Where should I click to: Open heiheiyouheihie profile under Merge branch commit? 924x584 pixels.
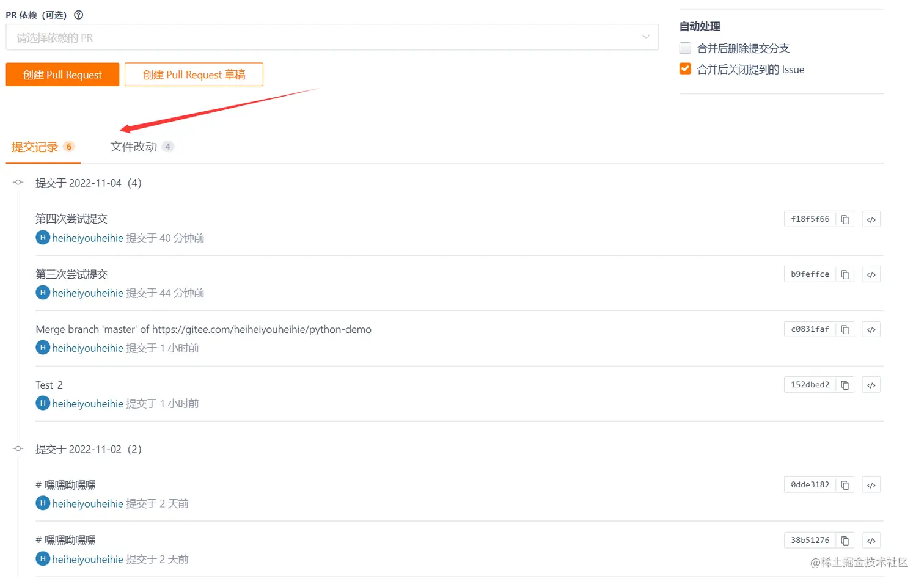point(87,348)
